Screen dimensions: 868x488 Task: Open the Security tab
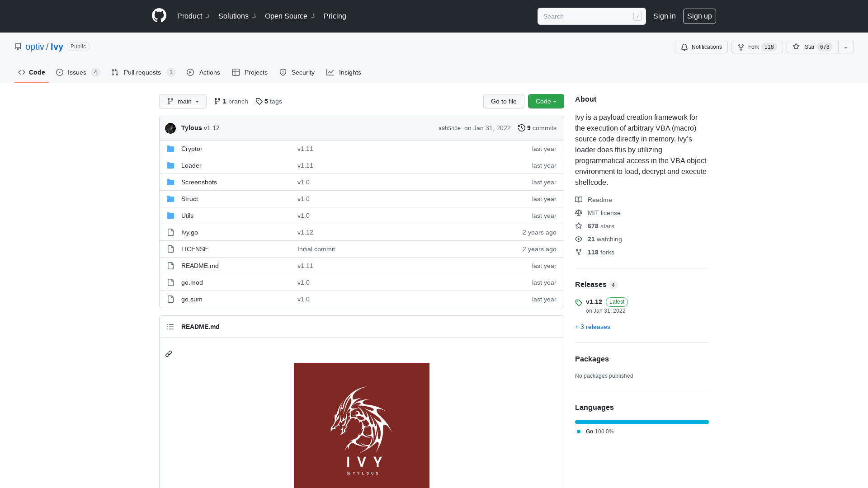297,72
